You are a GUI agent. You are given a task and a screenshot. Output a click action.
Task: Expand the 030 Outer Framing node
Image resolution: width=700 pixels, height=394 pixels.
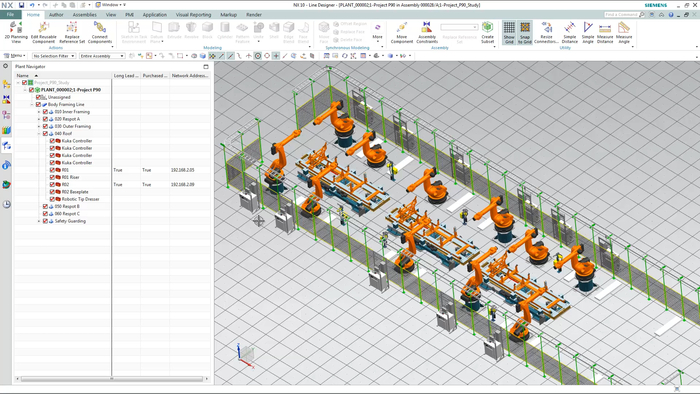click(39, 126)
